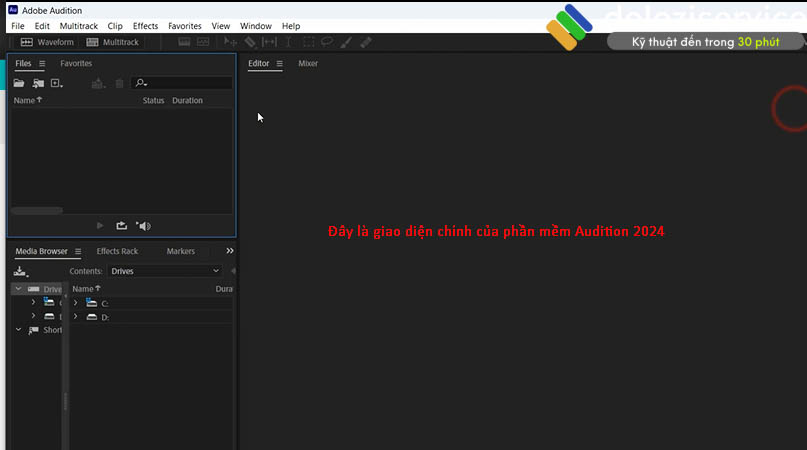
Task: Select the Razor tool in the toolbar
Action: (x=250, y=42)
